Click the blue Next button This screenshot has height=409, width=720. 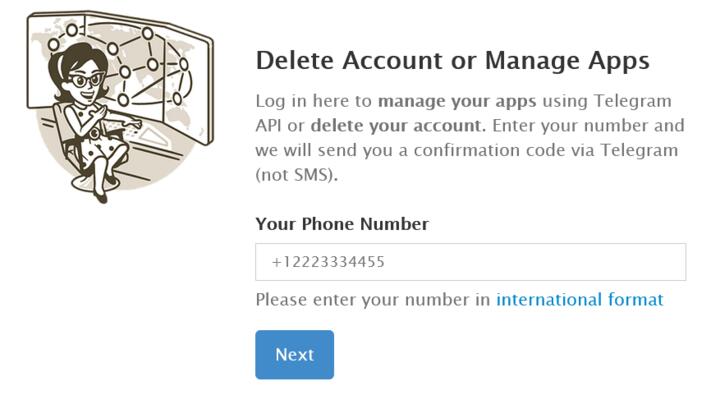[294, 355]
